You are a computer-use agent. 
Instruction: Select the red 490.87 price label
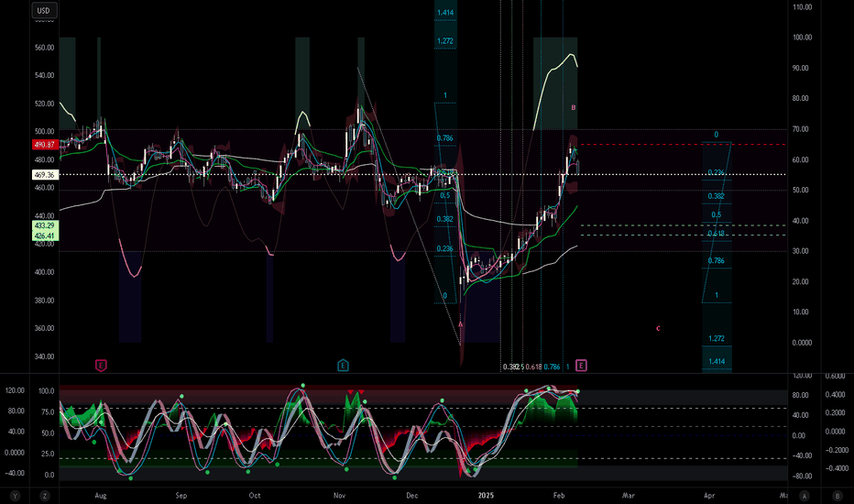[45, 145]
